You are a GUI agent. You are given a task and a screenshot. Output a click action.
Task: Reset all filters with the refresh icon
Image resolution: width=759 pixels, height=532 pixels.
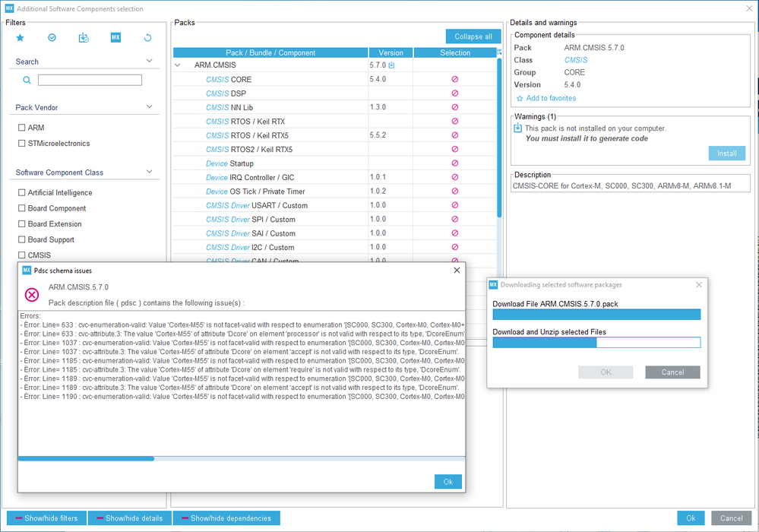(x=147, y=38)
